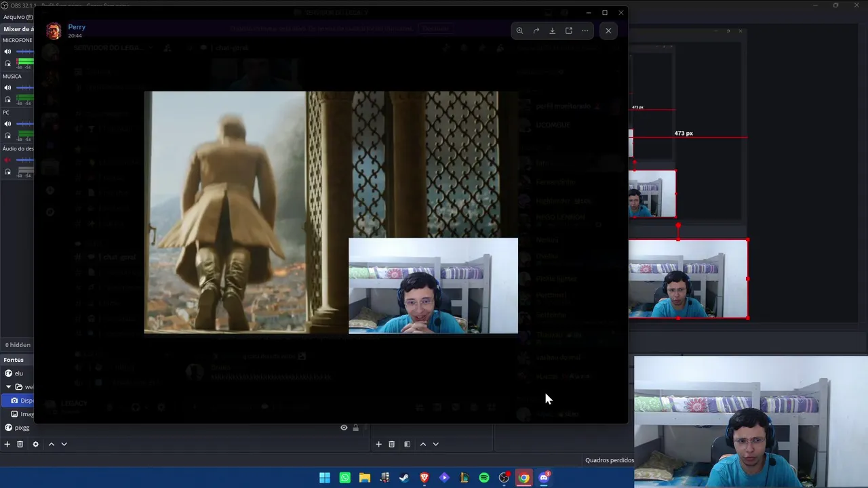This screenshot has width=868, height=488.
Task: Open File Explorer from the taskbar
Action: point(365,478)
